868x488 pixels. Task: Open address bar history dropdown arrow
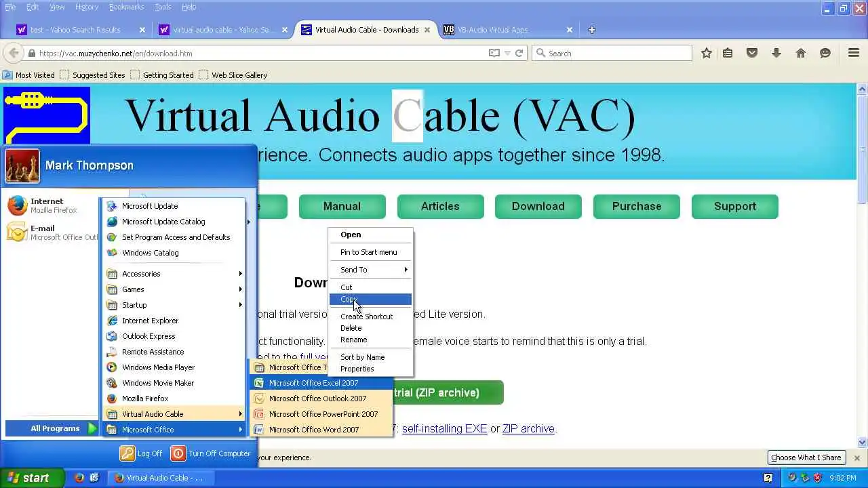coord(507,53)
